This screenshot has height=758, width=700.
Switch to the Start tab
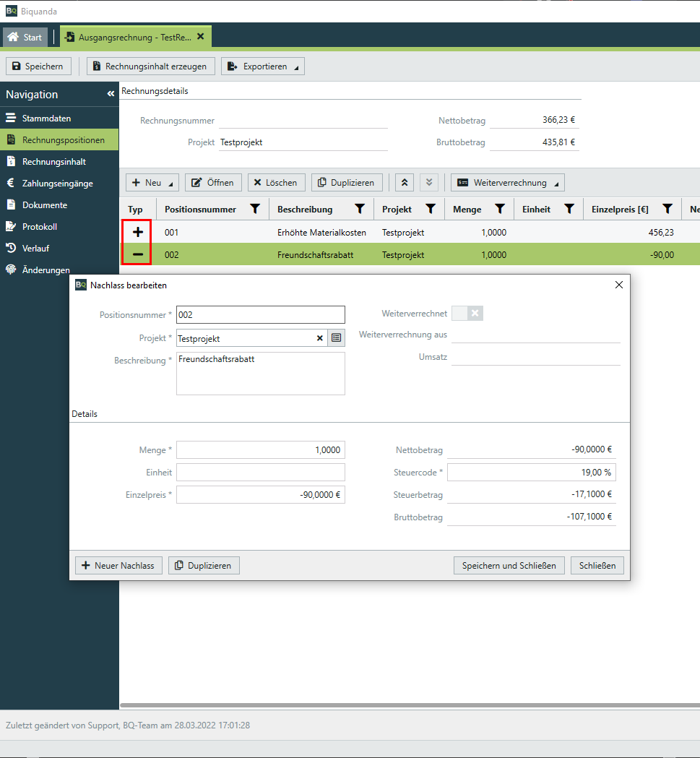tap(25, 37)
